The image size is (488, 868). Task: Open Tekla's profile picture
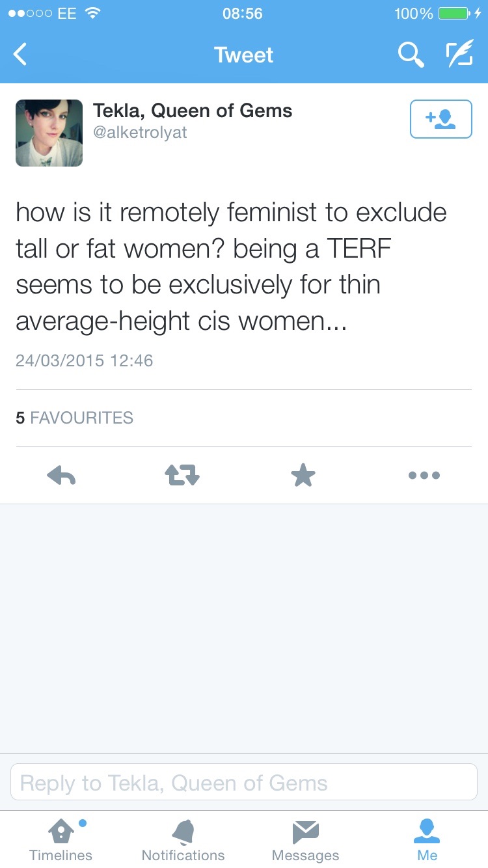click(49, 133)
